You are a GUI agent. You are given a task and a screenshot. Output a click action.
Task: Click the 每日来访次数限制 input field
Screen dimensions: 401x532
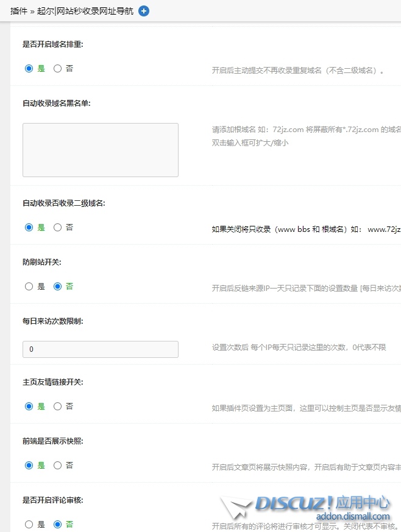point(101,349)
